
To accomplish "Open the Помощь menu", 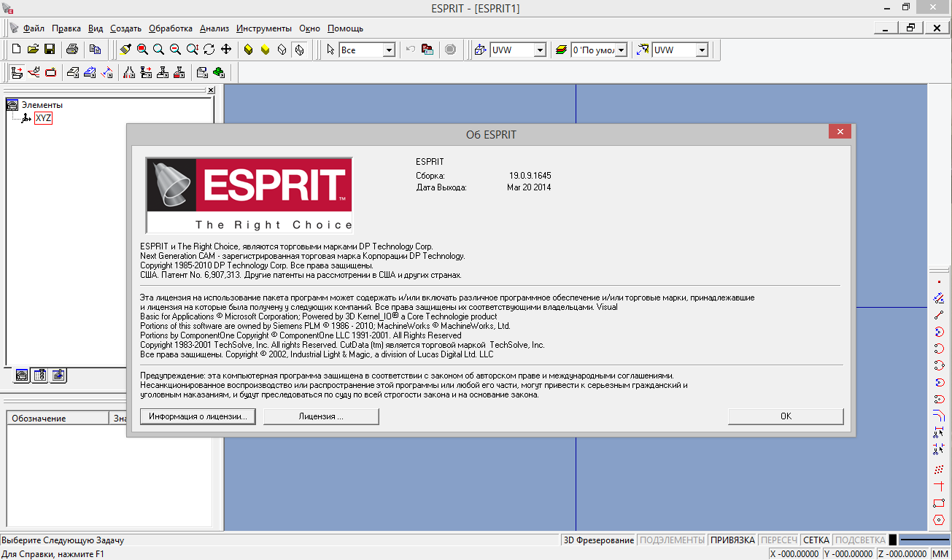I will (x=345, y=28).
